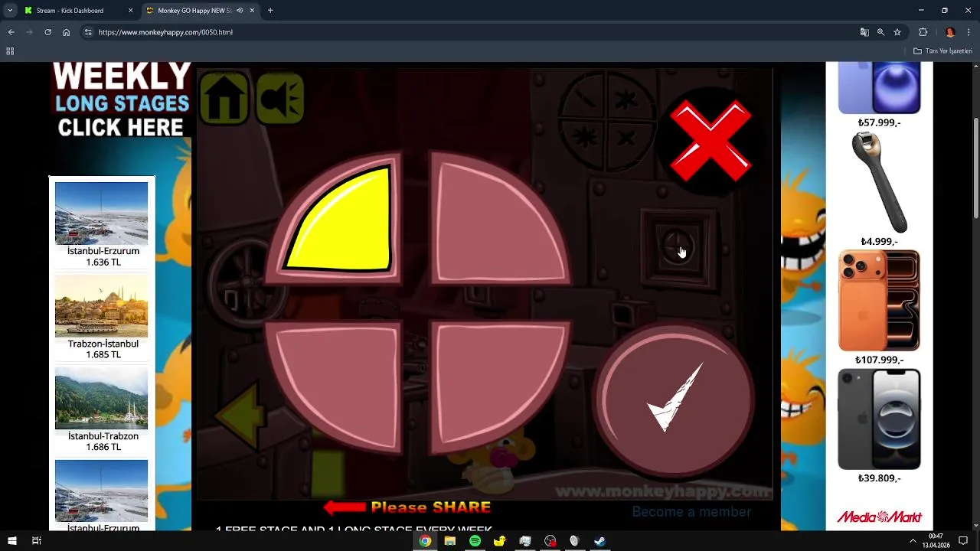Screen dimensions: 980x551
Task: Go forward in the browser
Action: tap(30, 32)
